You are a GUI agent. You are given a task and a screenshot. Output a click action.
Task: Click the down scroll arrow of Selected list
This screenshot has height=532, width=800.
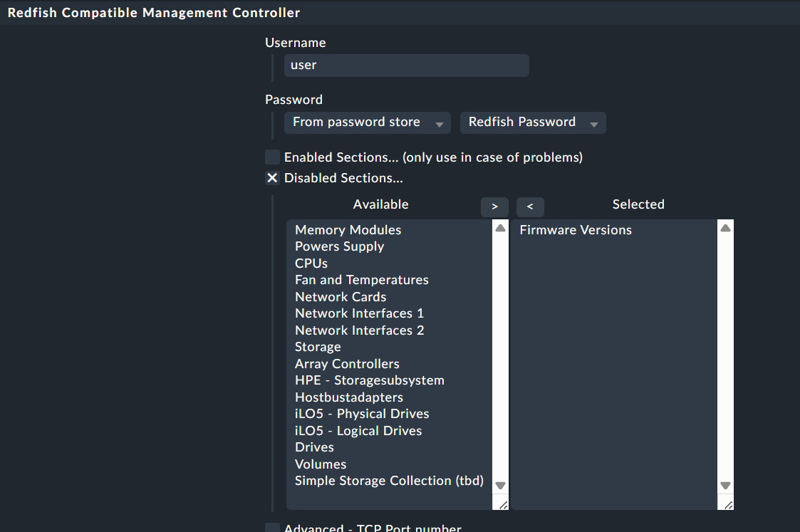pos(725,484)
